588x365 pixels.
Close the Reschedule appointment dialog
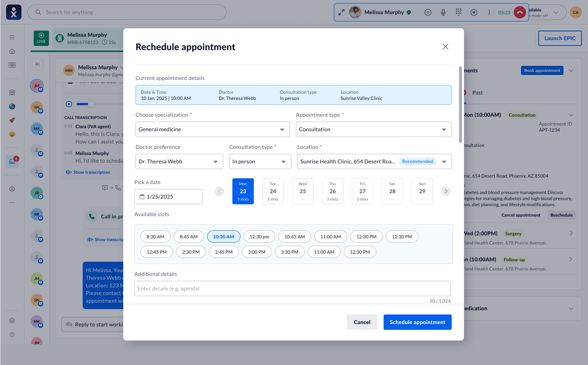[x=445, y=47]
